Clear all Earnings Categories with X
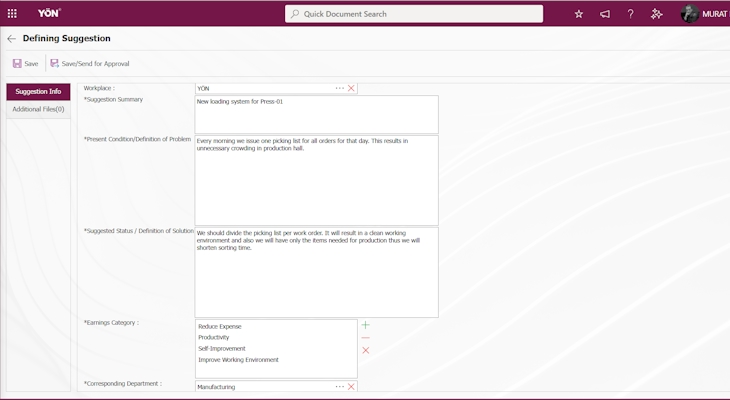The height and width of the screenshot is (400, 730). (x=365, y=350)
